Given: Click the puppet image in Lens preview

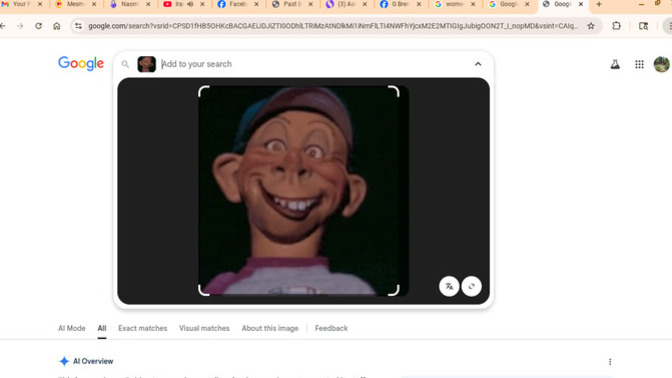Looking at the screenshot, I should point(299,191).
